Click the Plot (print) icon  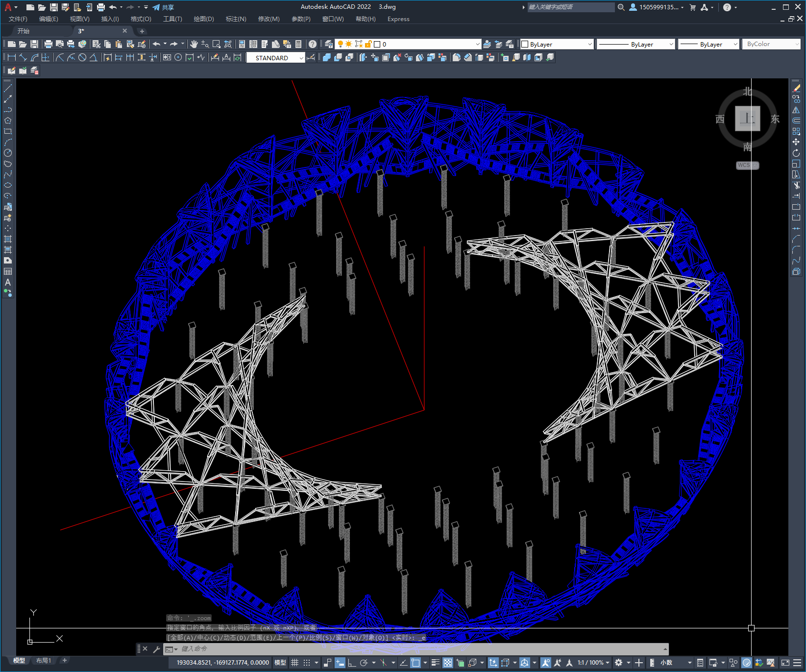click(x=48, y=44)
